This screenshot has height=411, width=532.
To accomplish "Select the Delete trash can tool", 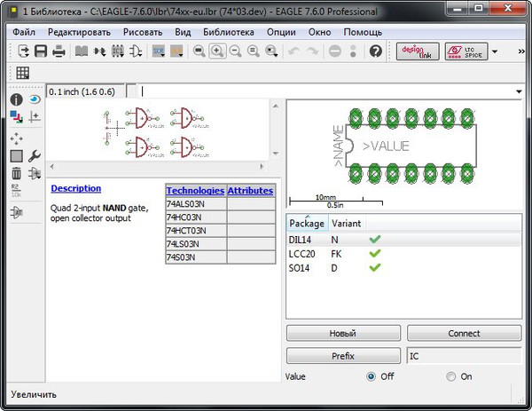I will tap(16, 173).
